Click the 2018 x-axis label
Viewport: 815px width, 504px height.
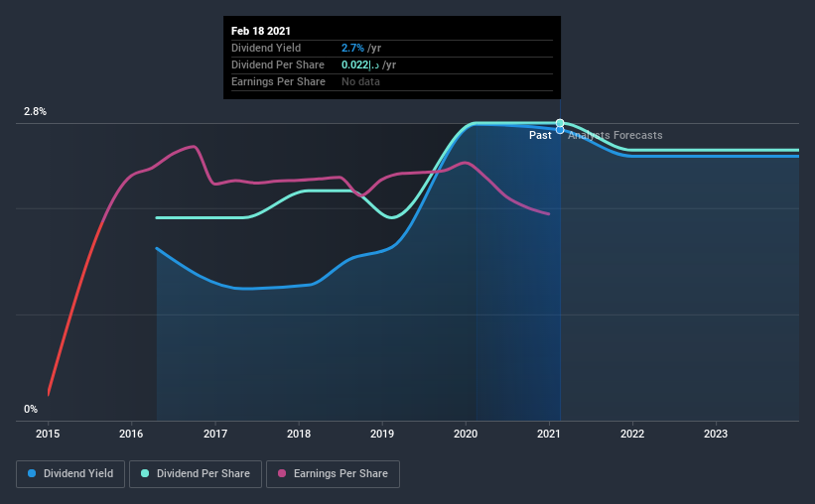tap(299, 434)
